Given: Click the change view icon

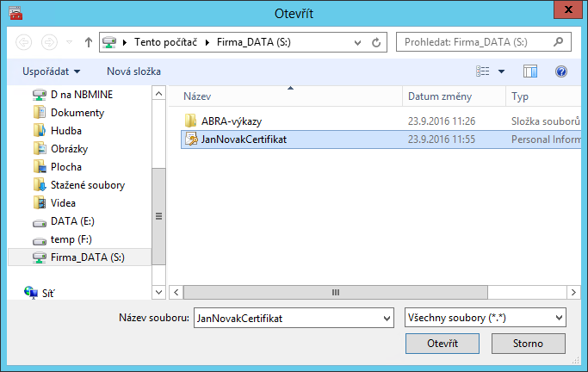Looking at the screenshot, I should pos(483,71).
